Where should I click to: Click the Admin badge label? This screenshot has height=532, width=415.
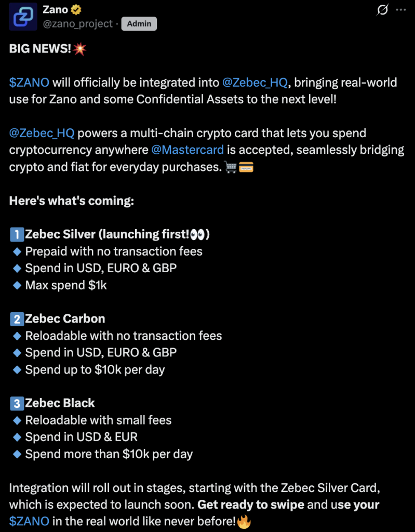(139, 24)
